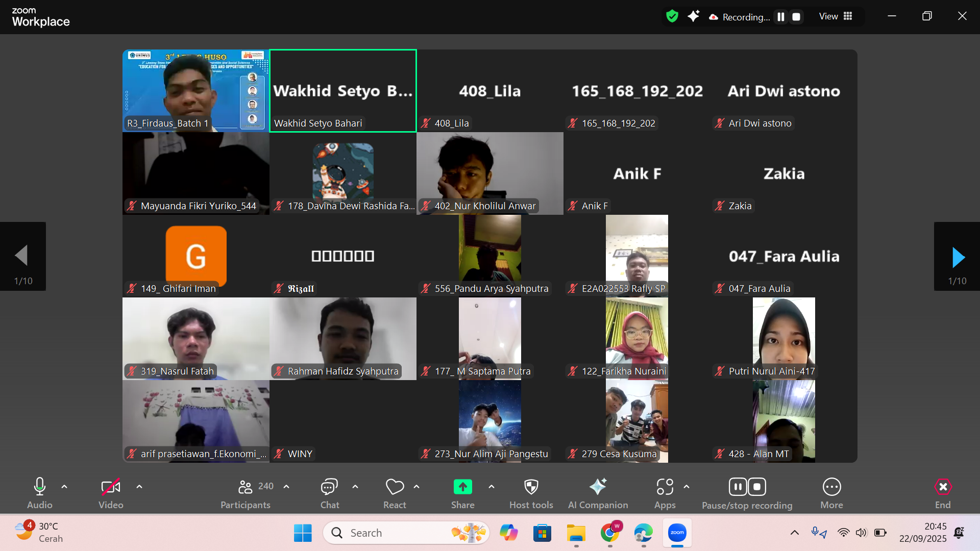The image size is (980, 551).
Task: Open Host tools shield icon
Action: (x=531, y=487)
